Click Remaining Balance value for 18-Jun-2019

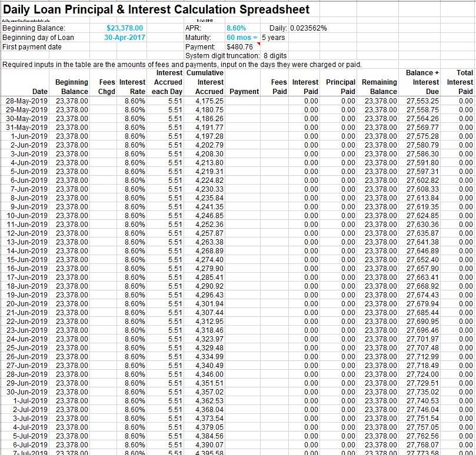tap(381, 286)
